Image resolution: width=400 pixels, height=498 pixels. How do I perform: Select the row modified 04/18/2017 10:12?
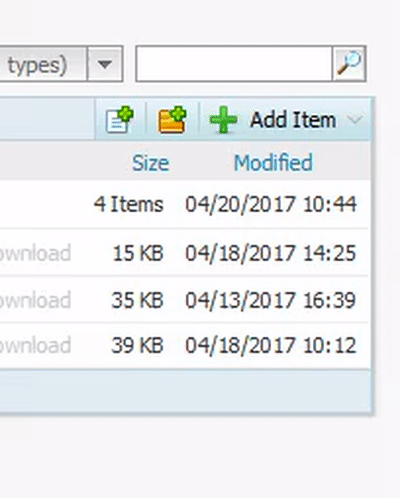tap(185, 345)
